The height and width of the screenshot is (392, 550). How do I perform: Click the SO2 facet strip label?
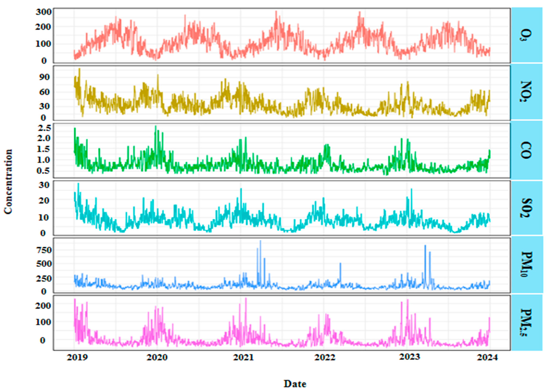[526, 208]
